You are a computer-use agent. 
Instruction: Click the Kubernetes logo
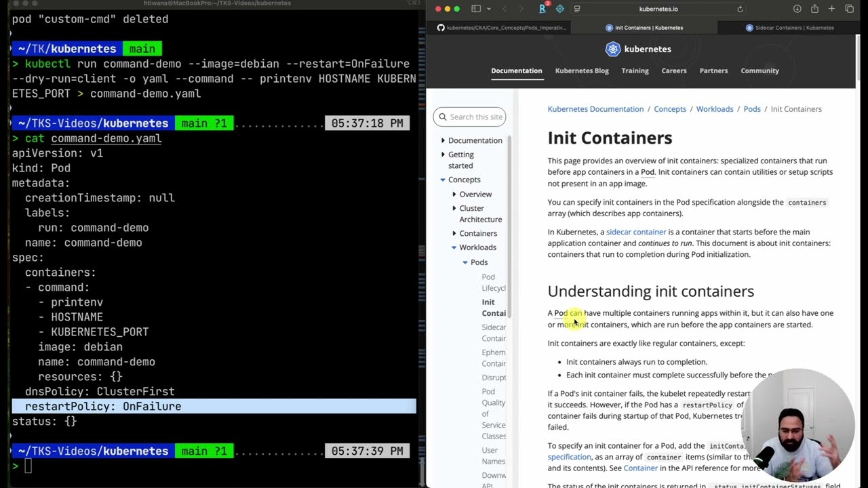(x=638, y=49)
